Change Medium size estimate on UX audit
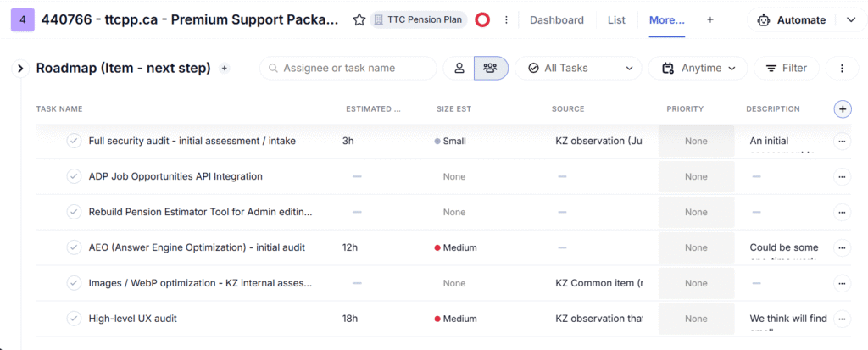 pyautogui.click(x=455, y=319)
